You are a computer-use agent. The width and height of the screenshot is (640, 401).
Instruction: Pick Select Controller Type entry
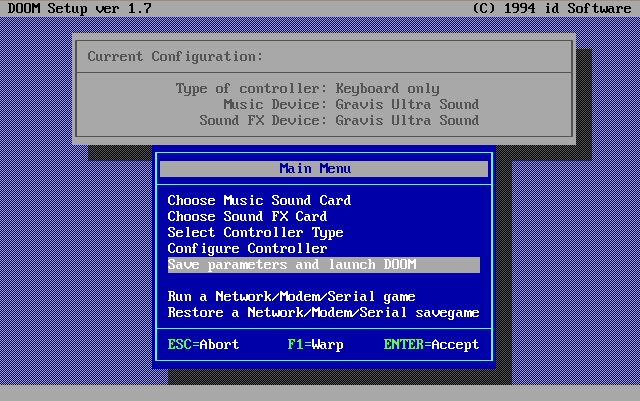point(256,233)
